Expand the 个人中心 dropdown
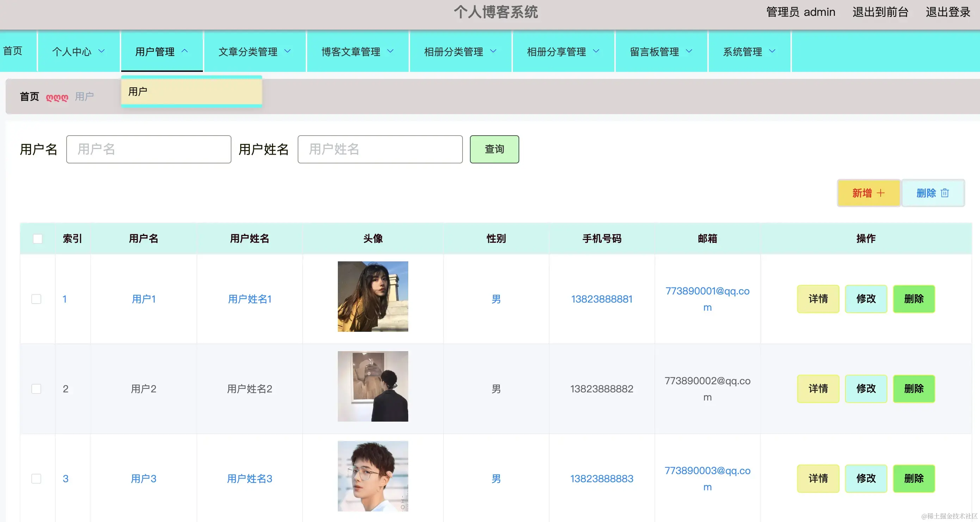 click(x=101, y=51)
